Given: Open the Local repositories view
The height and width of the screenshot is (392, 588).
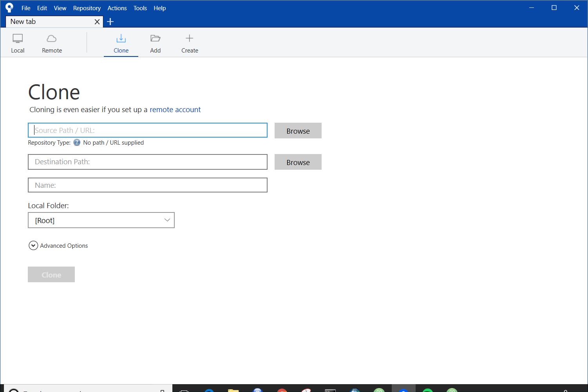Looking at the screenshot, I should click(x=18, y=43).
